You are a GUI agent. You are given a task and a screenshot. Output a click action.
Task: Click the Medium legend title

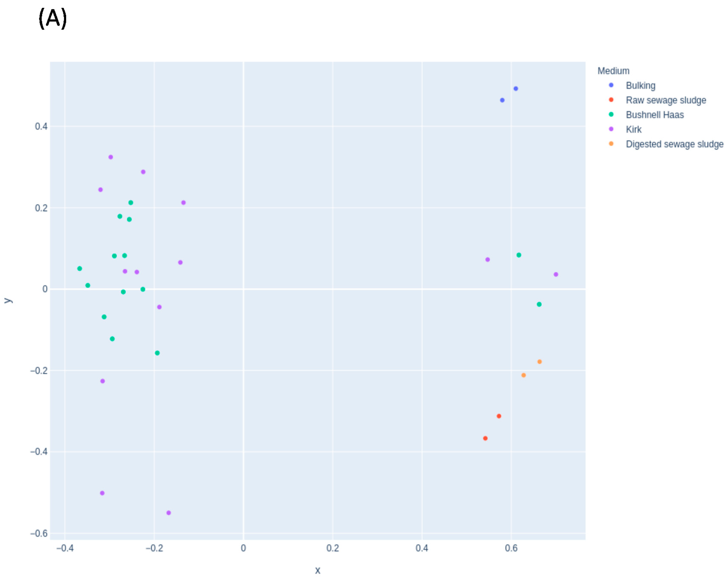613,71
